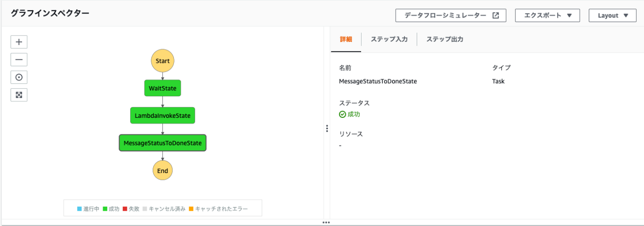Zoom out of the graph with minus icon
This screenshot has width=644, height=226.
pos(19,60)
